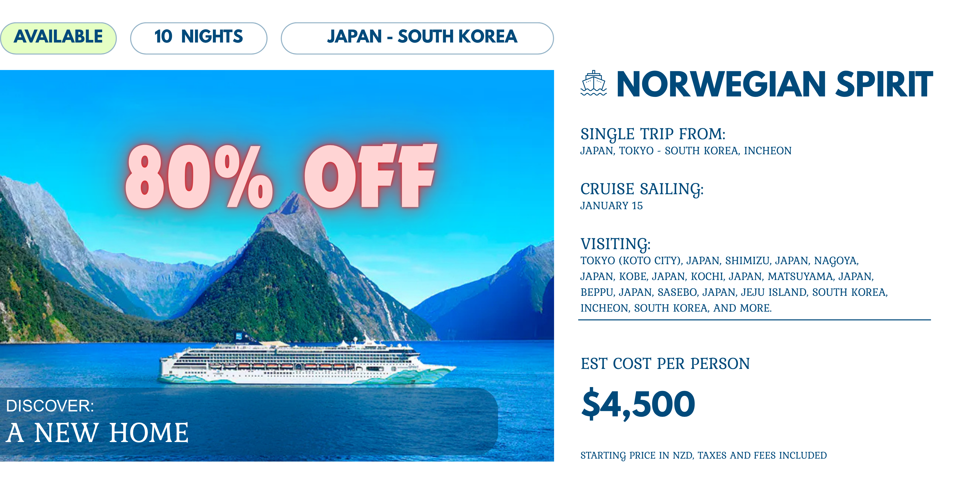The height and width of the screenshot is (490, 980).
Task: Click the green AVAILABLE status badge
Action: pos(58,38)
